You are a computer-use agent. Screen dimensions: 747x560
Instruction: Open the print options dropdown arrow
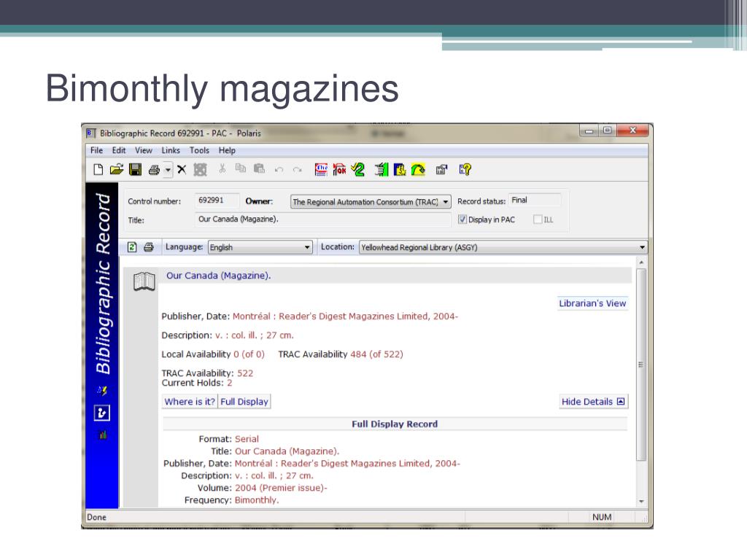[x=168, y=169]
